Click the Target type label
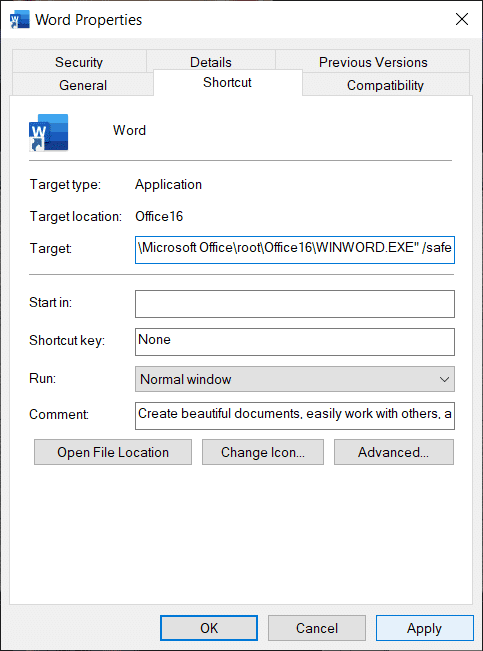 (65, 184)
